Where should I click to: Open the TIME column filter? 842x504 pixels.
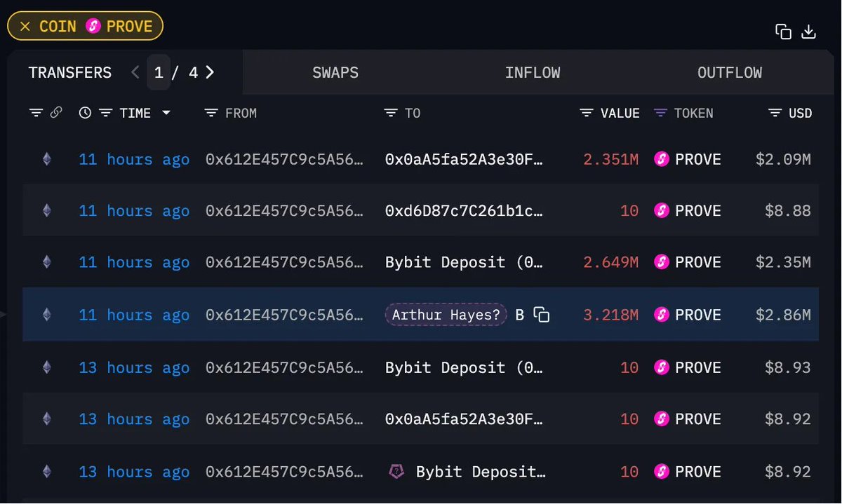105,113
